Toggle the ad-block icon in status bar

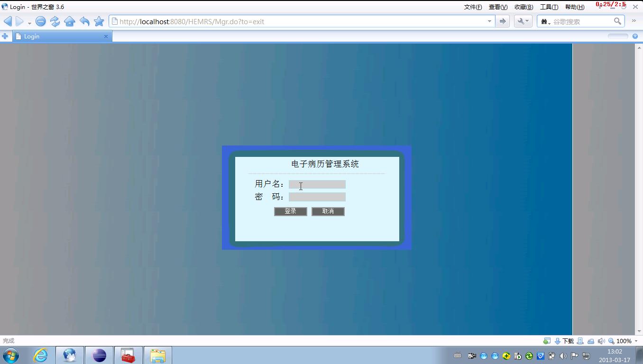coord(547,341)
